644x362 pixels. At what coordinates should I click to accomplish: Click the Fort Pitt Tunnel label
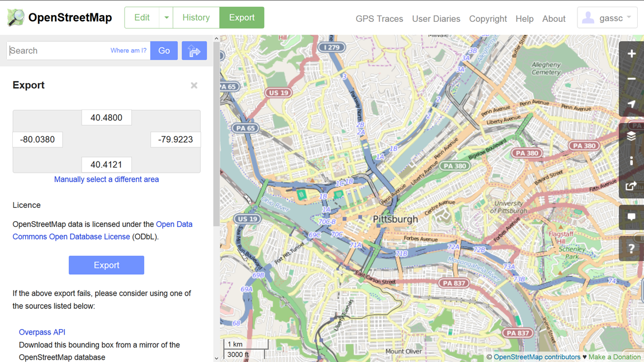tap(289, 253)
